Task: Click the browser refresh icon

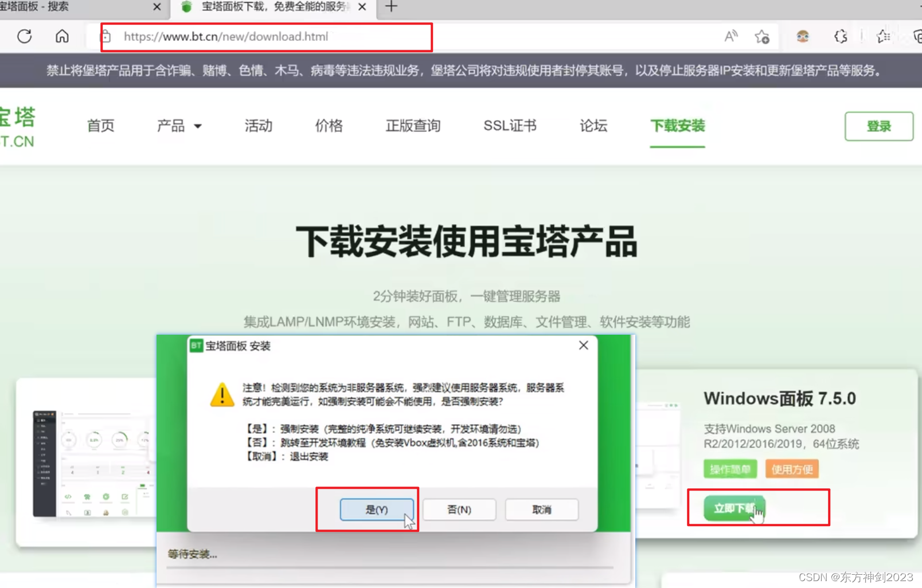Action: (x=24, y=37)
